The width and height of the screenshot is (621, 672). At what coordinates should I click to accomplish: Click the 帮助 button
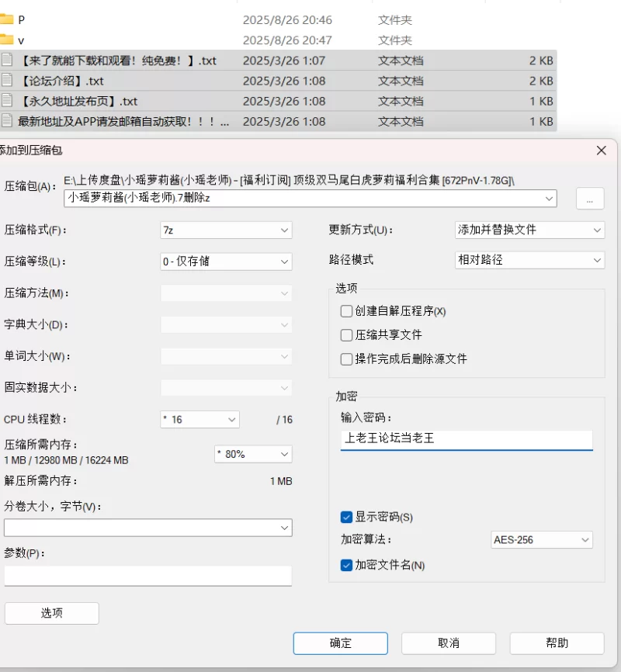point(557,643)
